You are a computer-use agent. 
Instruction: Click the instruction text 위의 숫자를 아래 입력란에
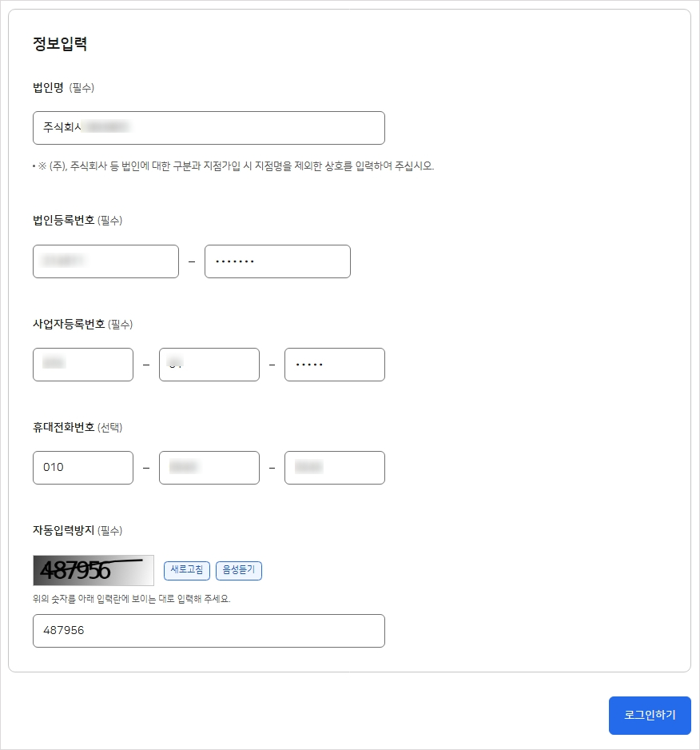[132, 598]
